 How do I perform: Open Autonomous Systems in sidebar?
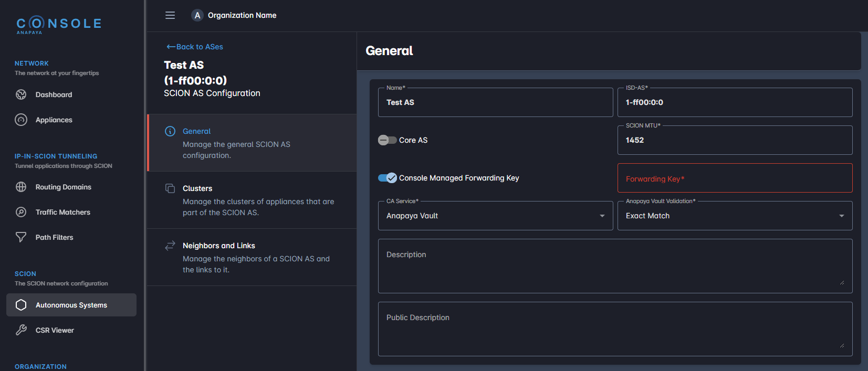[x=71, y=305]
